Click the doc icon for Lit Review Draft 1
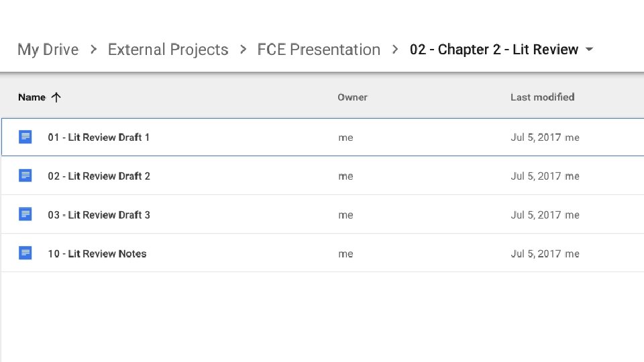The width and height of the screenshot is (644, 362). [25, 137]
